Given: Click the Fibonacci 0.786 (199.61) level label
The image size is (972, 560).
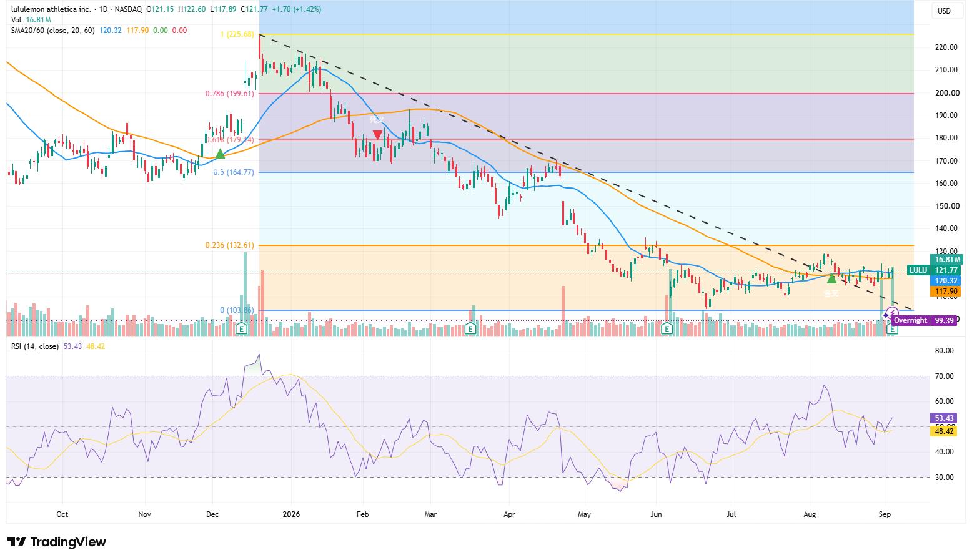Looking at the screenshot, I should tap(230, 94).
